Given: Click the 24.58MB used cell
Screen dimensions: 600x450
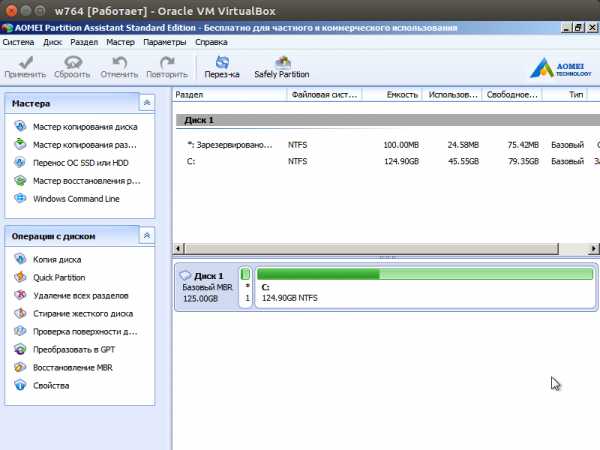Looking at the screenshot, I should click(x=463, y=145).
